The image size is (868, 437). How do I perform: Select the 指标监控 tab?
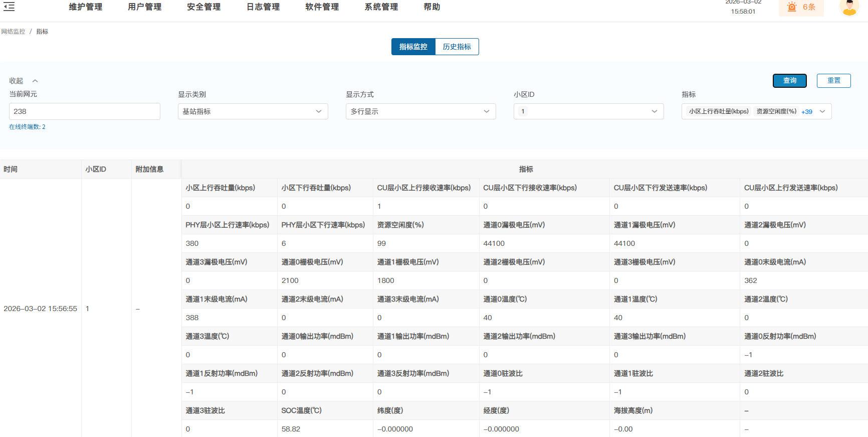pyautogui.click(x=413, y=47)
